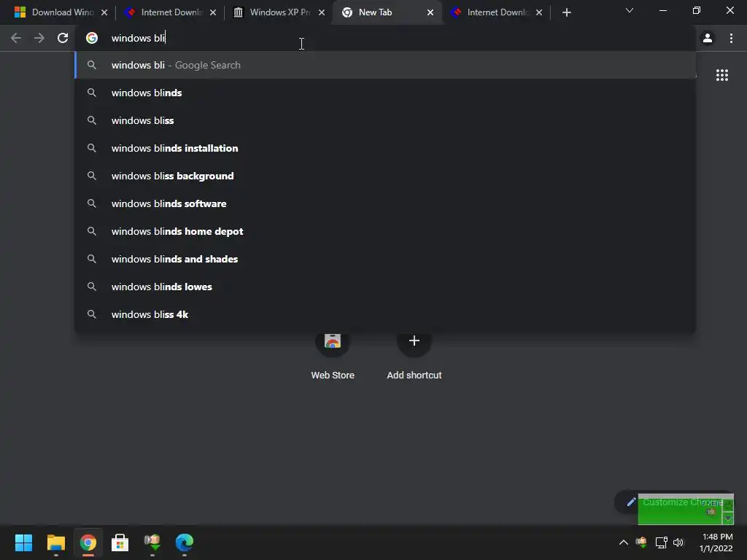Choose 'windows blinds and shades' suggestion
This screenshot has width=747, height=560.
(385, 259)
